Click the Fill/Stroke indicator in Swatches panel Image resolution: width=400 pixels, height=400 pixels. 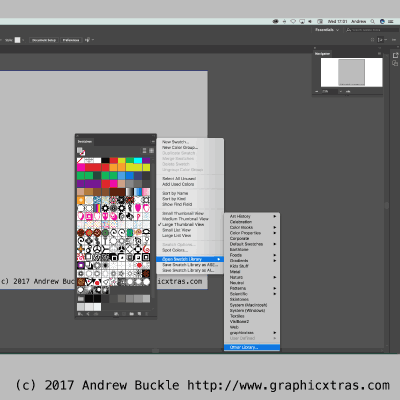(x=81, y=151)
